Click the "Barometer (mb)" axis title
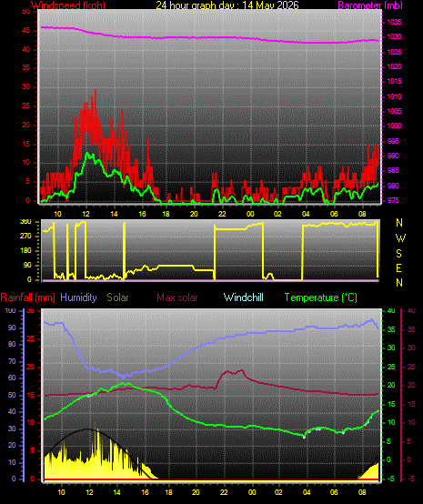423x504 pixels. pyautogui.click(x=370, y=5)
